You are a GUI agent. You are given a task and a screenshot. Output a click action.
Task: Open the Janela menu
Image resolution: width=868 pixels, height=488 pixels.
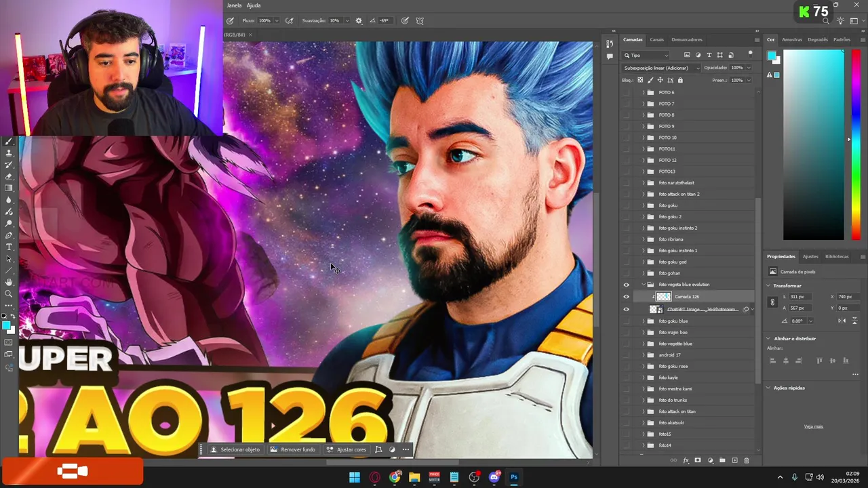click(234, 5)
